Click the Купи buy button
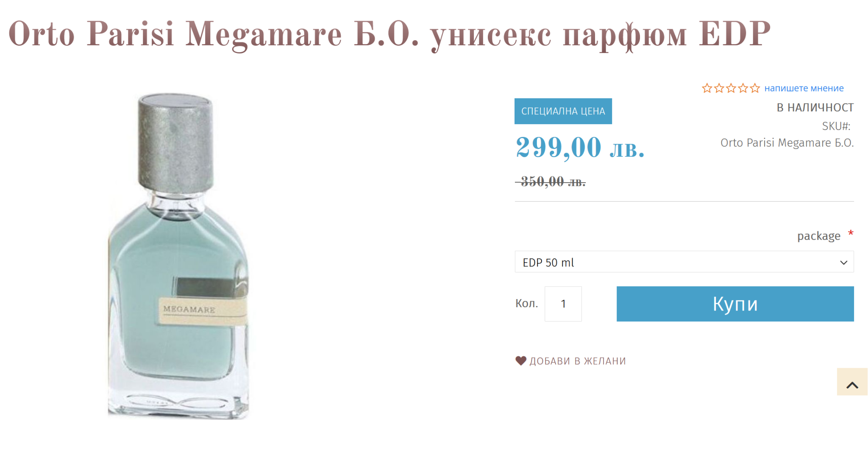The width and height of the screenshot is (868, 455). coord(735,304)
